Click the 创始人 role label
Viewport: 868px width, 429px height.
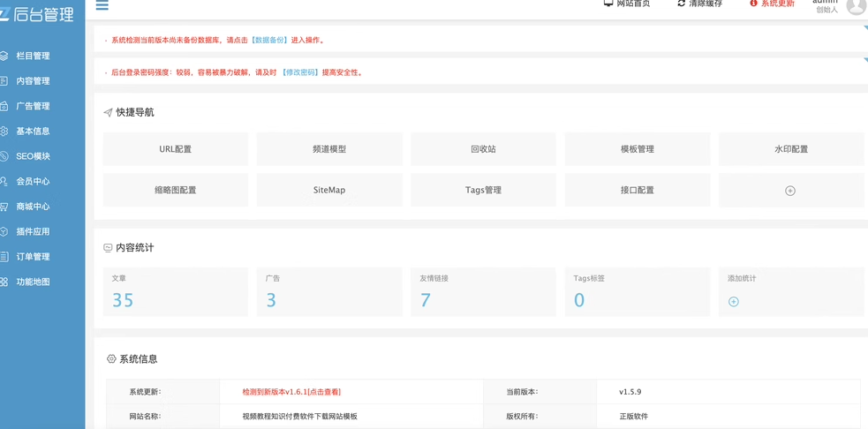point(827,10)
